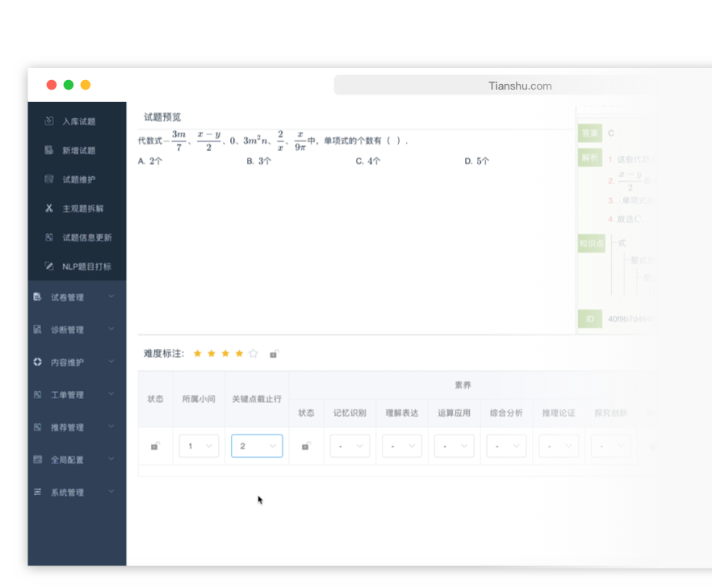Screen dimensions: 712x588
Task: Set difficulty to the fifth star
Action: (253, 353)
